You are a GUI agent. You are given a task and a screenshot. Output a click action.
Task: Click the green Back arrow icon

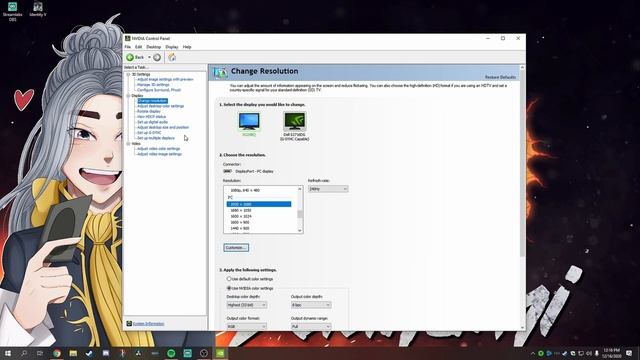click(130, 58)
